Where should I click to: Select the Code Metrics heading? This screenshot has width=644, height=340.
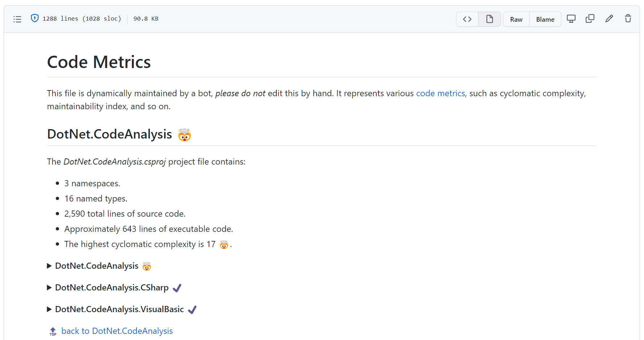pyautogui.click(x=99, y=62)
